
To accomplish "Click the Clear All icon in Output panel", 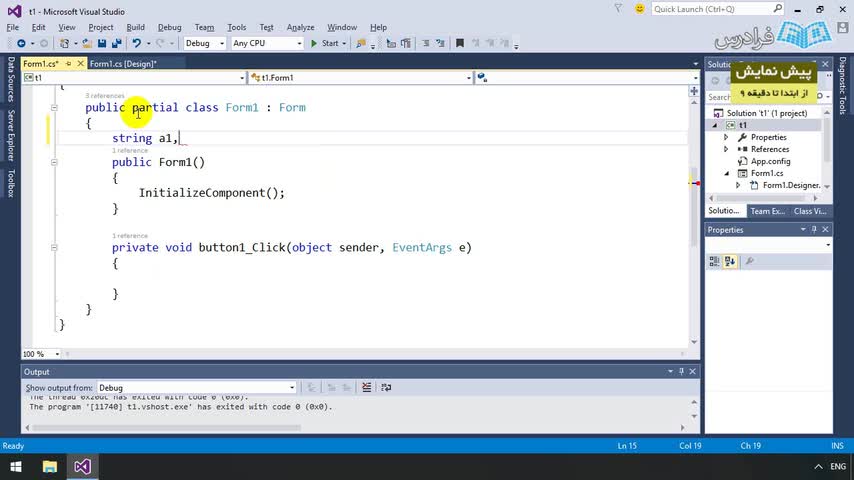I will 367,387.
